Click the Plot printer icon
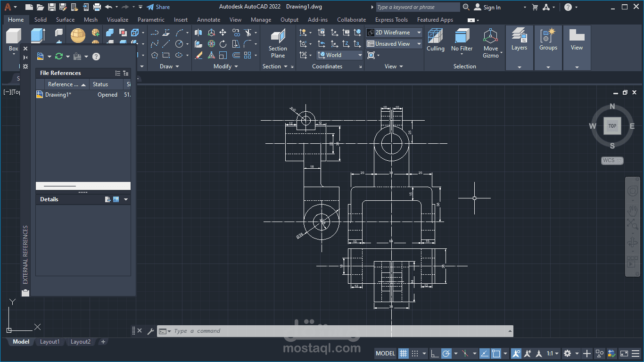Image resolution: width=644 pixels, height=362 pixels. click(x=97, y=7)
